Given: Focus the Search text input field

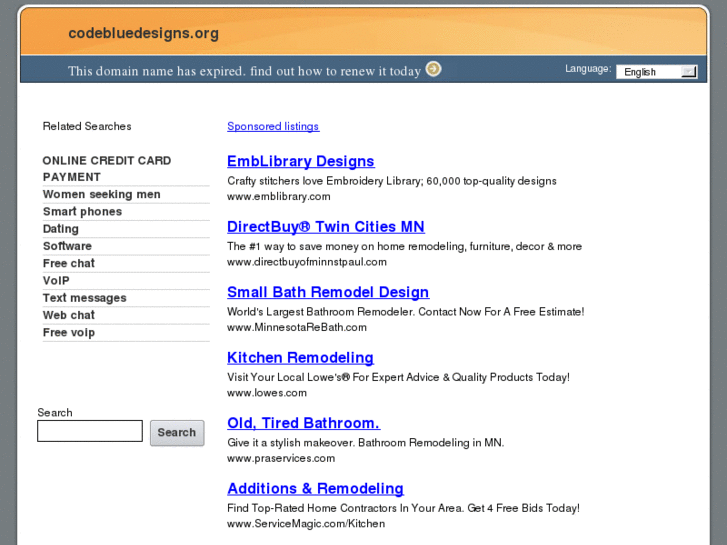Looking at the screenshot, I should click(90, 431).
